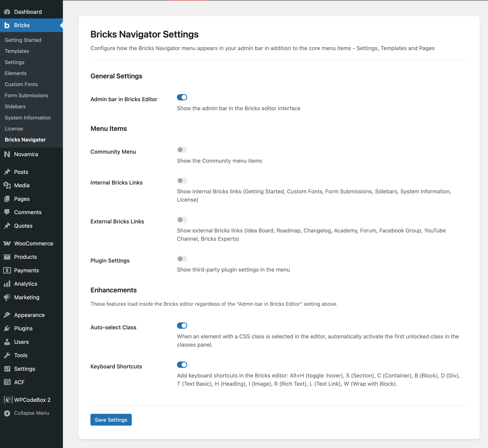This screenshot has height=448, width=488.
Task: Click the Products archive box icon
Action: click(7, 257)
